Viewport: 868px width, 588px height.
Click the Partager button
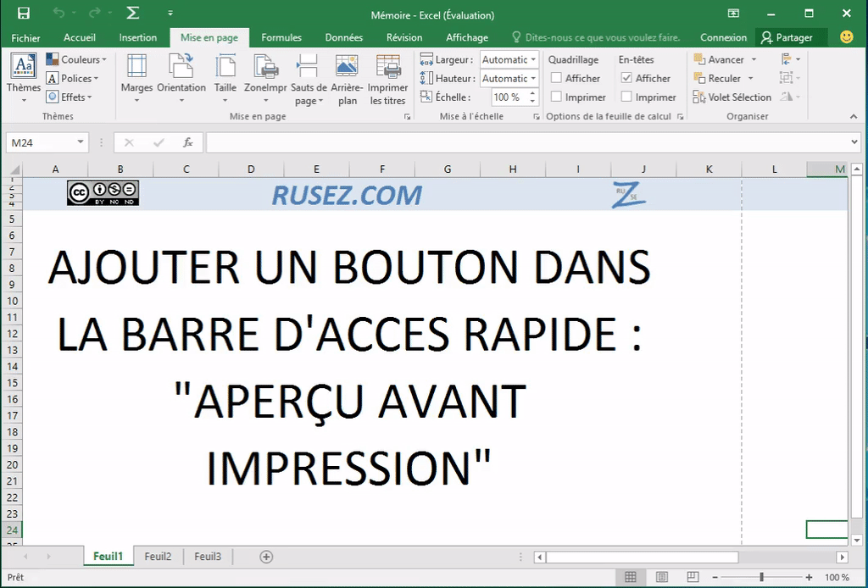(x=791, y=37)
